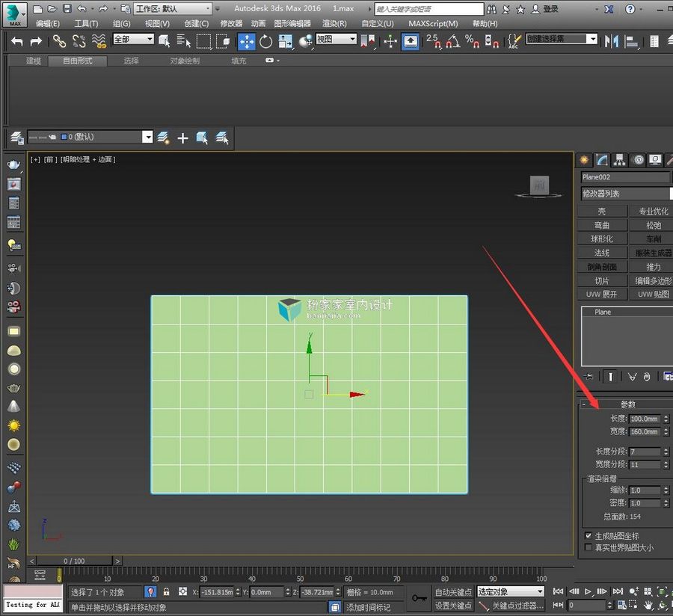The width and height of the screenshot is (673, 616).
Task: Click the Redo arrow in main toolbar
Action: (x=36, y=42)
